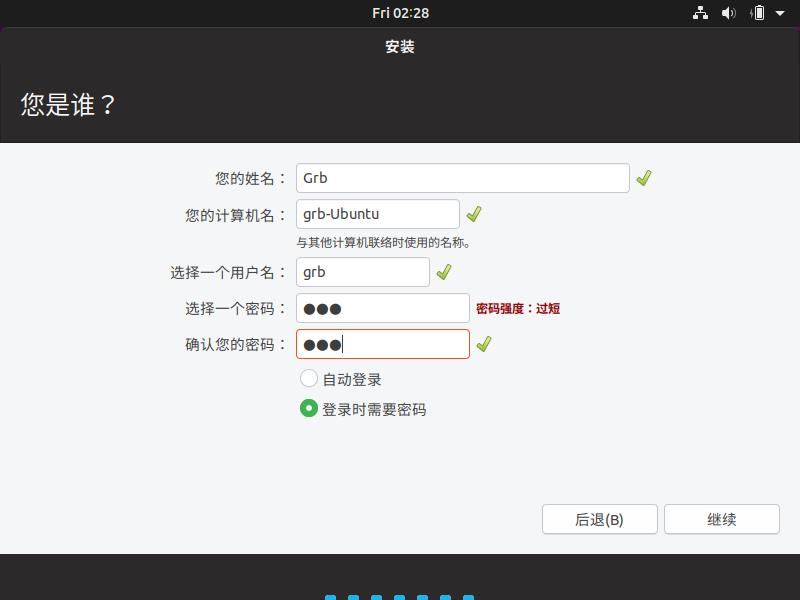This screenshot has height=600, width=800.
Task: Click the green checkmark beside computer name field
Action: (x=474, y=214)
